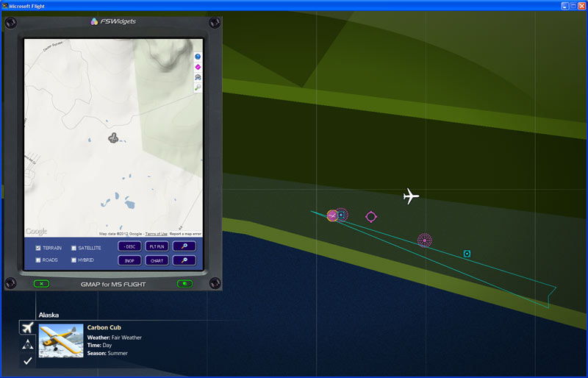The height and width of the screenshot is (378, 588).
Task: Open the airplane tab beside Carbon Cub
Action: coord(27,327)
